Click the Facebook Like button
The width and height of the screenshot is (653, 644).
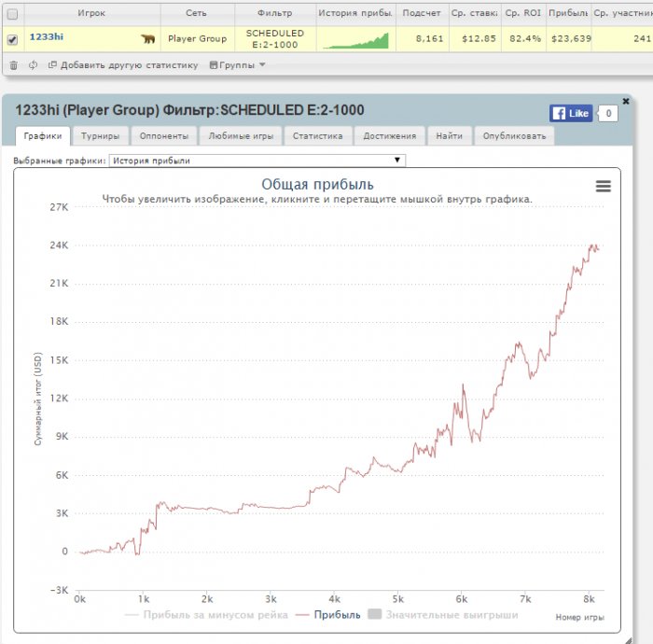click(571, 113)
